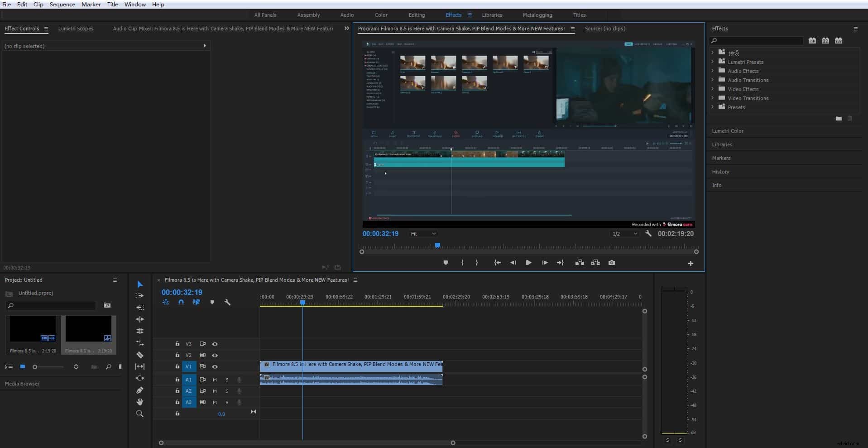Click the Lift icon under the Program monitor

click(x=579, y=263)
